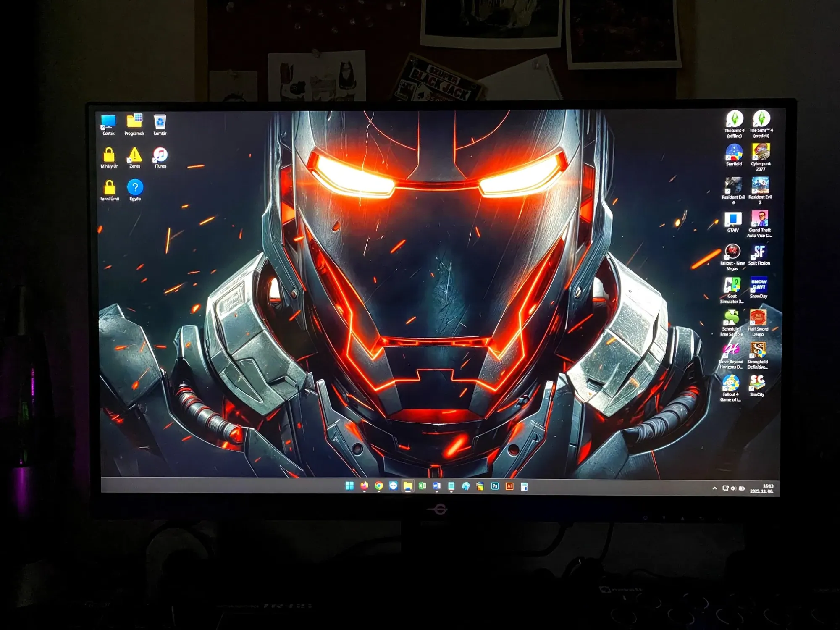The height and width of the screenshot is (630, 840).
Task: Click the volume speaker tray icon
Action: pos(733,488)
